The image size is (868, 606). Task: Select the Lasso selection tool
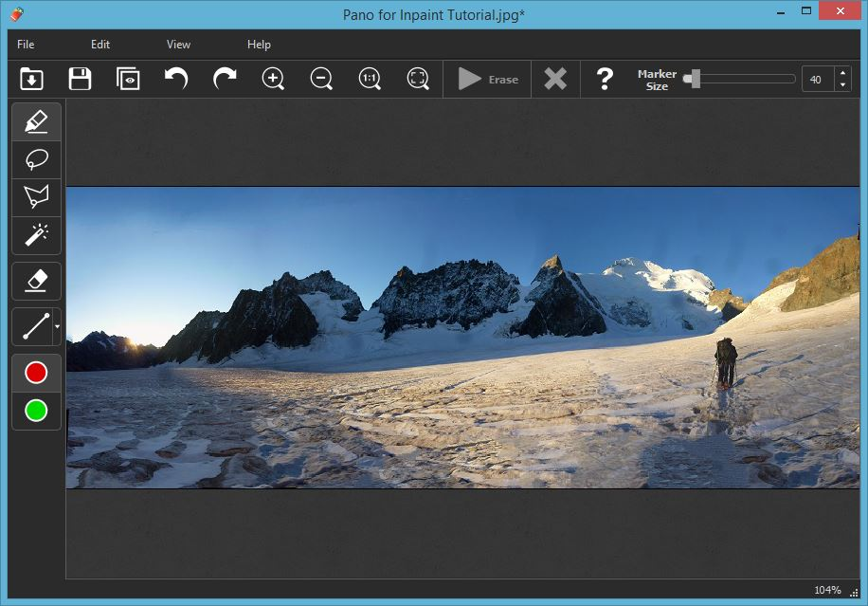pyautogui.click(x=36, y=159)
